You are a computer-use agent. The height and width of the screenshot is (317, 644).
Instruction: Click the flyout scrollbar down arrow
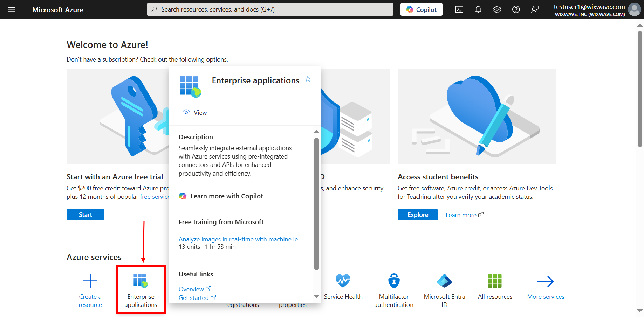point(316,296)
